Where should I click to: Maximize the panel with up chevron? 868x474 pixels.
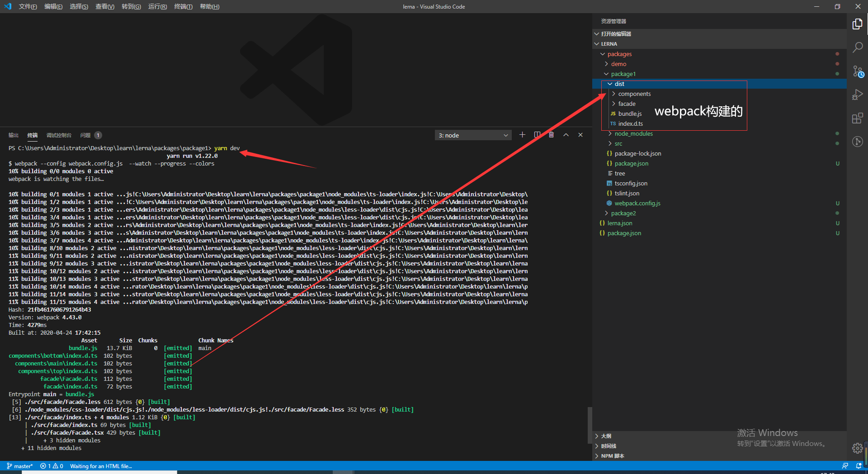pos(566,135)
